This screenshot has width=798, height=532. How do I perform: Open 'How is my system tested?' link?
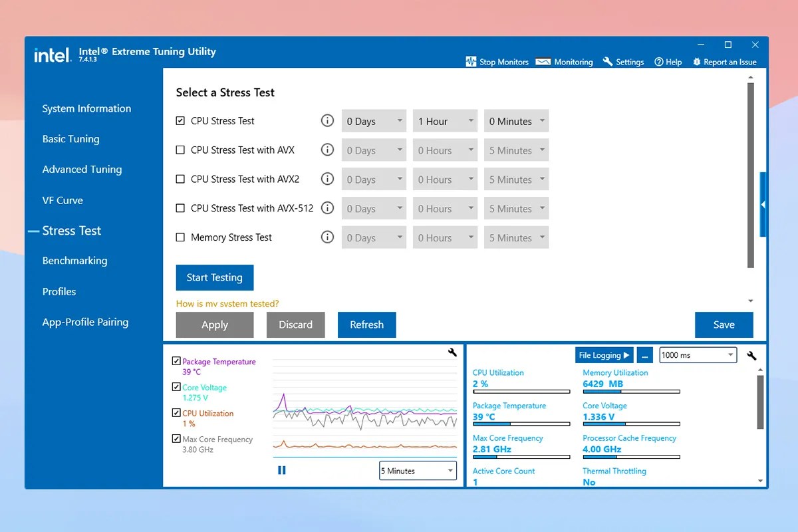click(227, 304)
